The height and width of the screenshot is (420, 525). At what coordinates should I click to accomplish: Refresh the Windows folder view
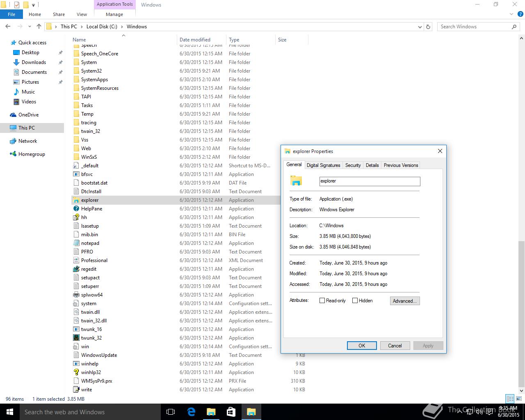[428, 27]
